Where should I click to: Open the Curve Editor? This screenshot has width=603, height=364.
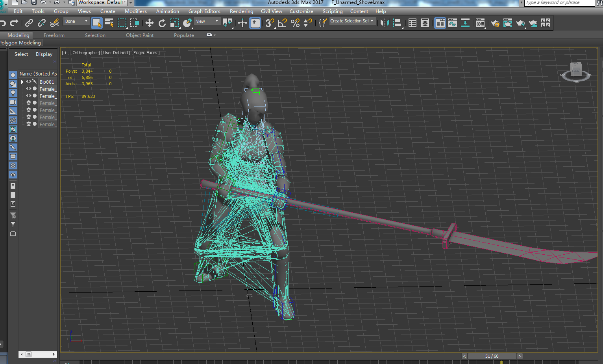[453, 23]
